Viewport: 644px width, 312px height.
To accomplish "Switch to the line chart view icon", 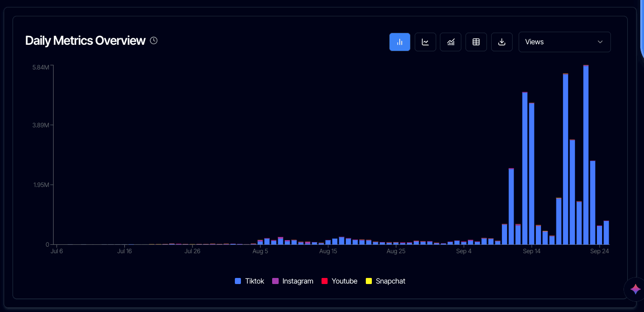I will (425, 42).
